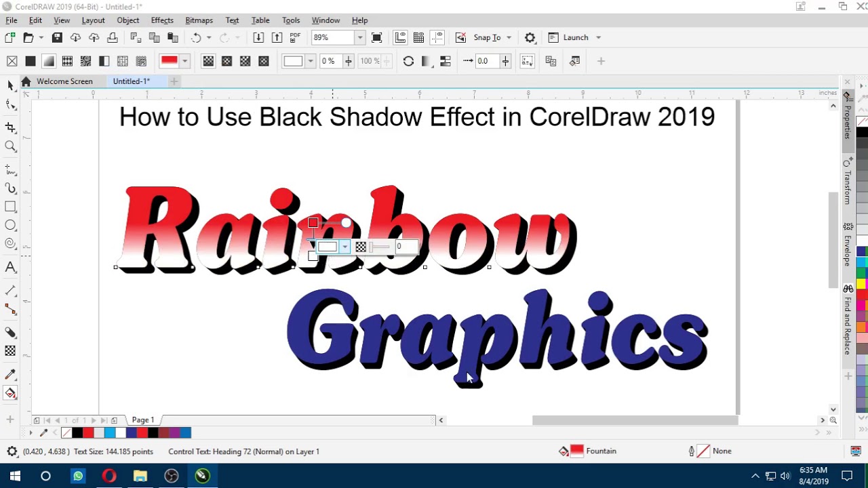Choose No fill on property bar
This screenshot has height=488, width=868.
point(12,61)
